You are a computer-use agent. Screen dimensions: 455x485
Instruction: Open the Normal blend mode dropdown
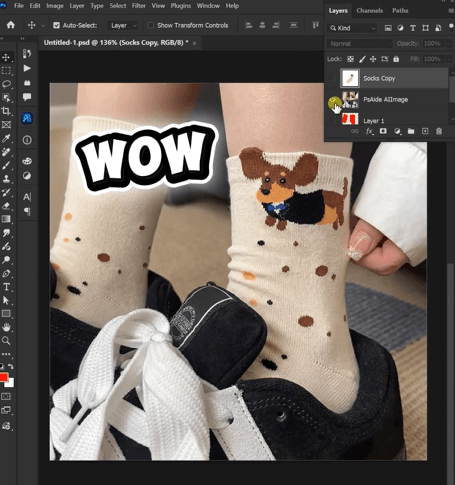tap(360, 44)
